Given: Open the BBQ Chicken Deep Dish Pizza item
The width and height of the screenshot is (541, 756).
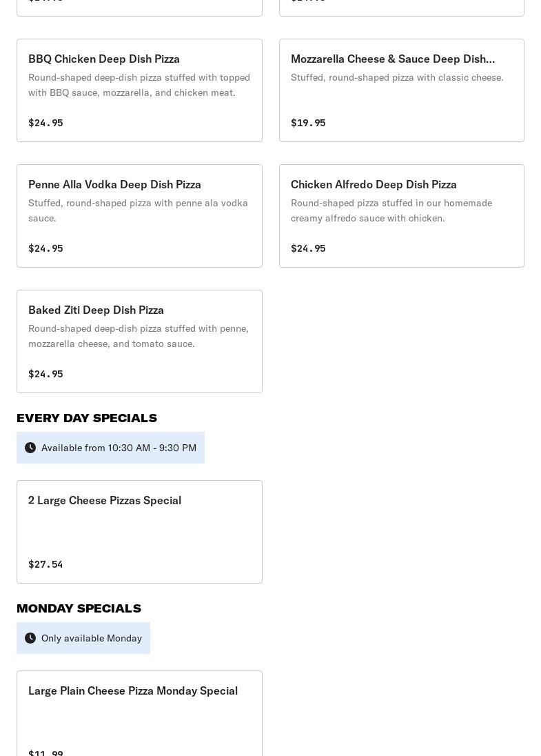Looking at the screenshot, I should [x=104, y=59].
